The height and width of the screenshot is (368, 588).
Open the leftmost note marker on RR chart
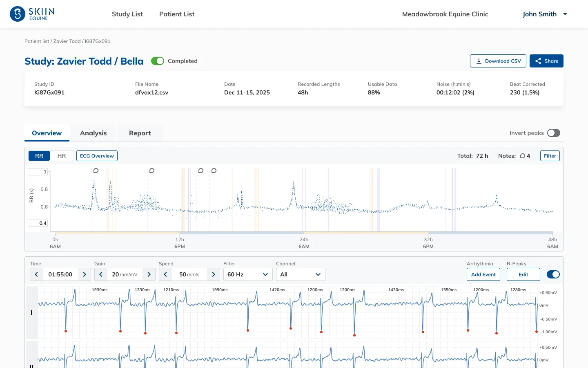point(96,171)
